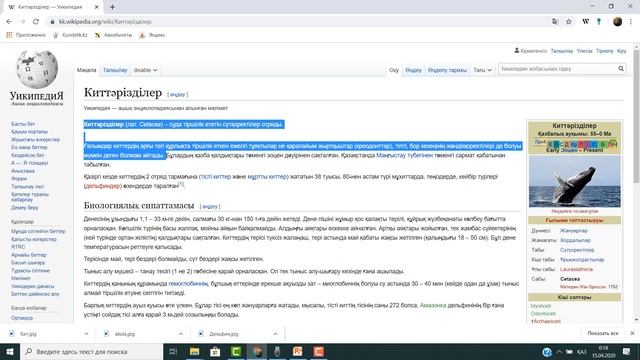Click the Яндекс bookmark
This screenshot has width=640, height=360.
(152, 35)
